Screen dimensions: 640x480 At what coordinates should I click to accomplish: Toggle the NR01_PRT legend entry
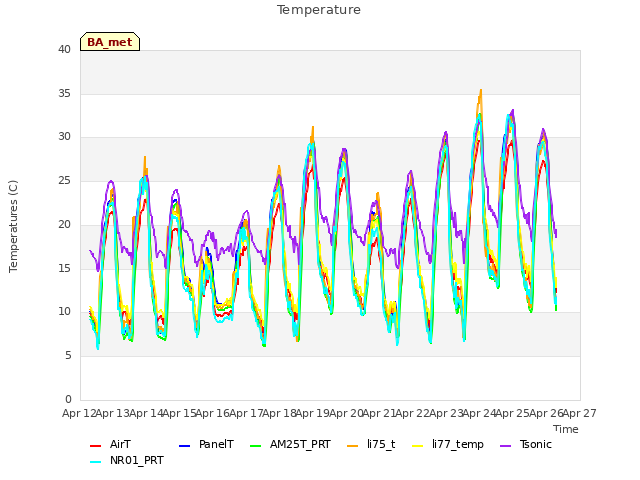127,461
